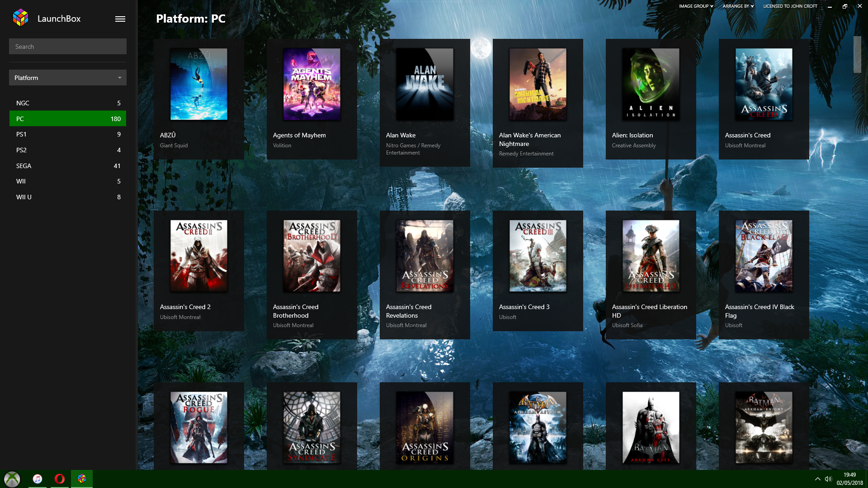Select the Assassin's Creed 2 cover
Image resolution: width=868 pixels, height=488 pixels.
coord(199,256)
